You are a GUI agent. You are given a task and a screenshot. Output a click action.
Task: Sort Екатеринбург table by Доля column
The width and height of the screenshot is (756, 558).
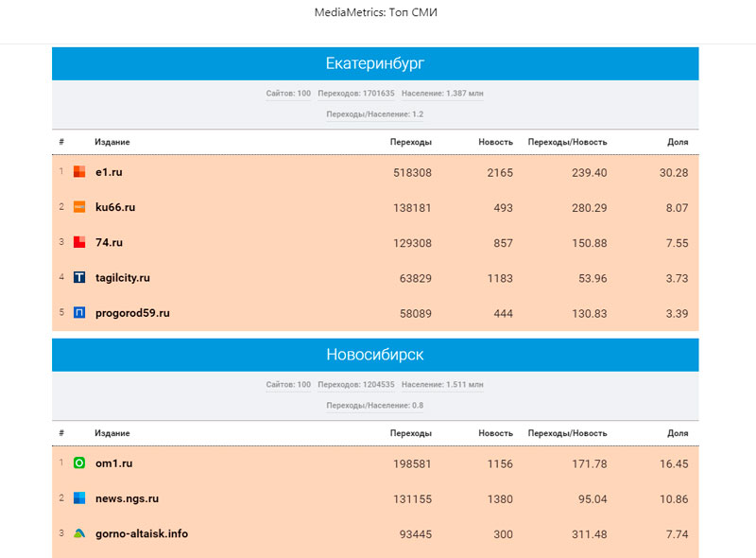[678, 142]
